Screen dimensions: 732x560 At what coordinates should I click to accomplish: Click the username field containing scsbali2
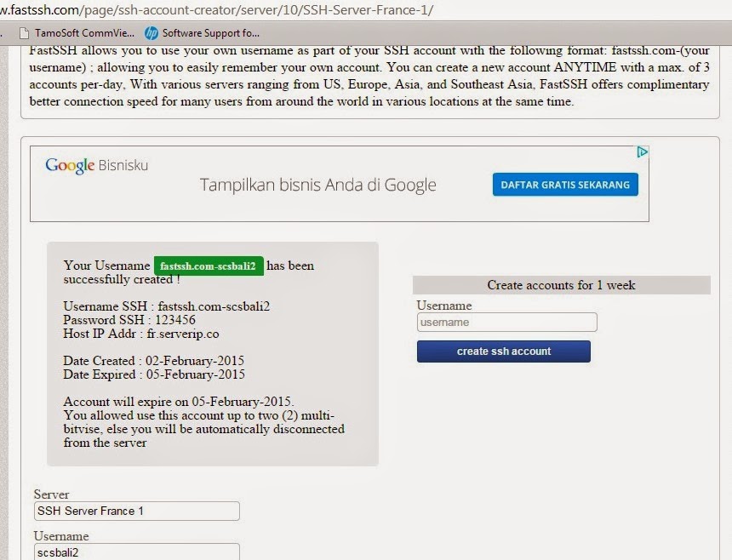137,551
